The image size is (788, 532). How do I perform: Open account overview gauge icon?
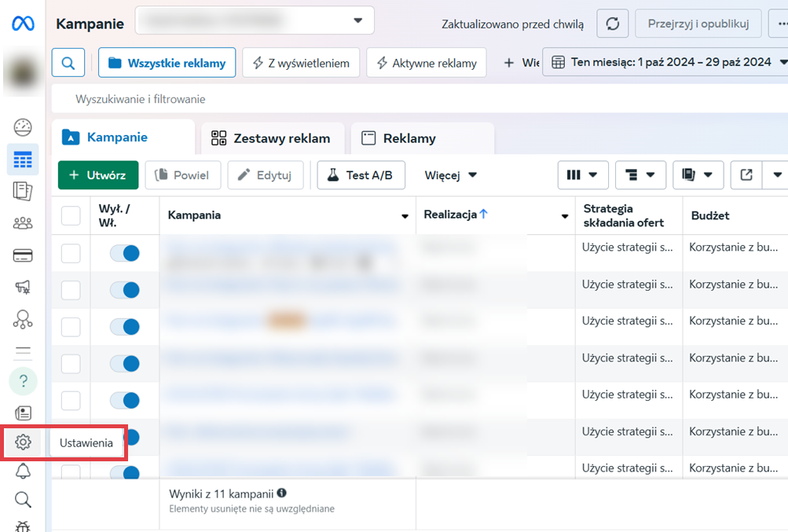coord(23,127)
